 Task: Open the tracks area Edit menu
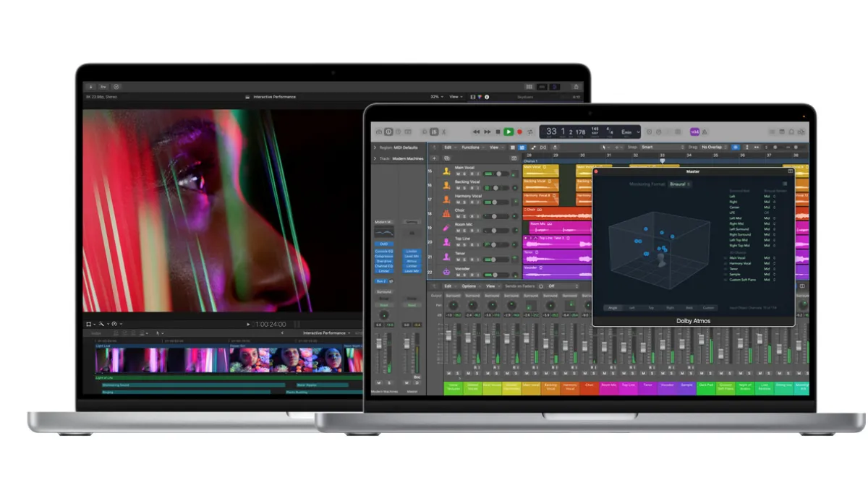450,147
